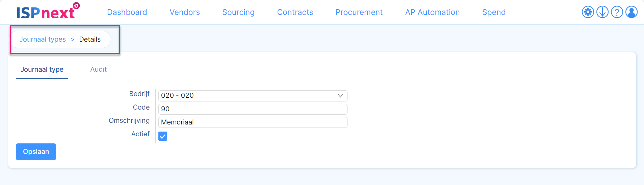Screen dimensions: 644x185
Task: Click the Opslaan button
Action: point(36,152)
